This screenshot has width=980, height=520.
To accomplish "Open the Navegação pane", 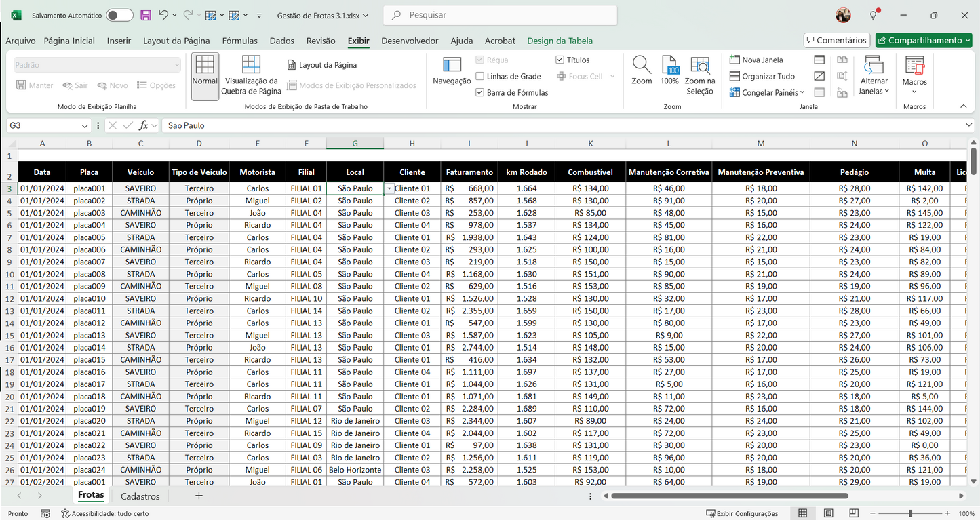I will tap(451, 71).
